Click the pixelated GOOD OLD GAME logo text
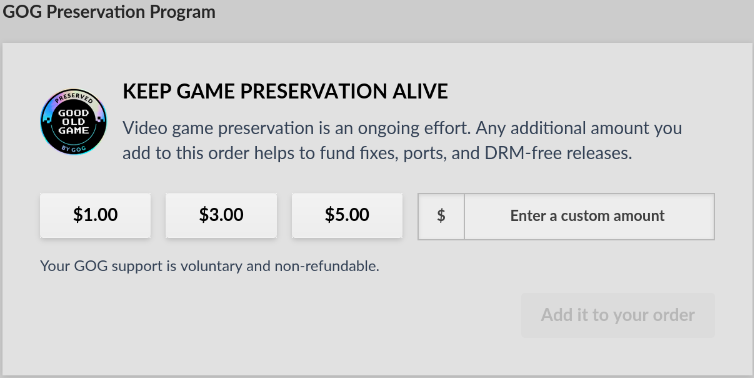The height and width of the screenshot is (378, 754). tap(74, 122)
